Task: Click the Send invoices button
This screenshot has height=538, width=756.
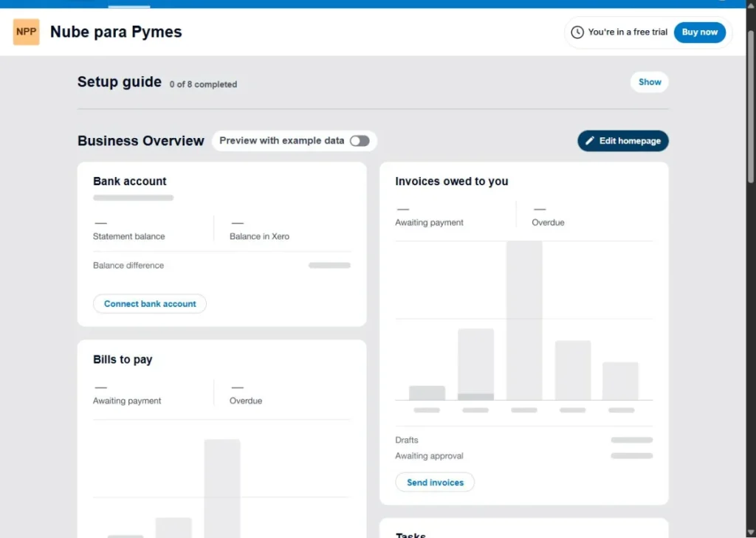Action: [435, 482]
